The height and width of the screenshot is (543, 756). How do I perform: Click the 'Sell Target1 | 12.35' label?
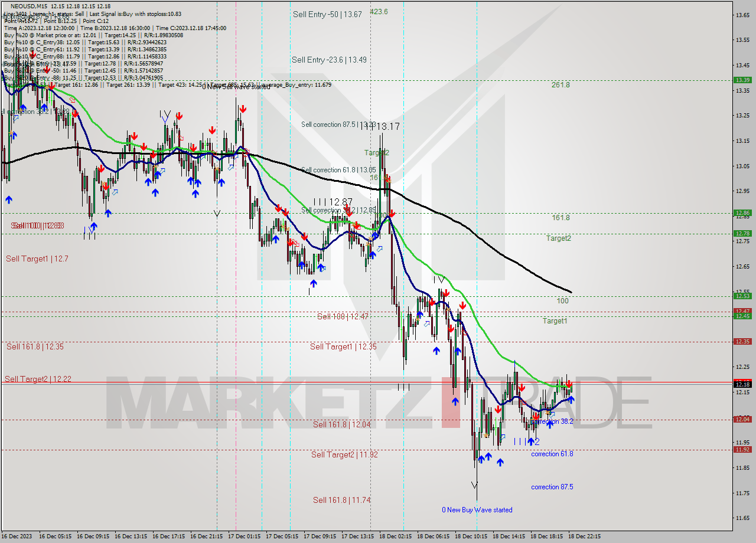click(343, 346)
